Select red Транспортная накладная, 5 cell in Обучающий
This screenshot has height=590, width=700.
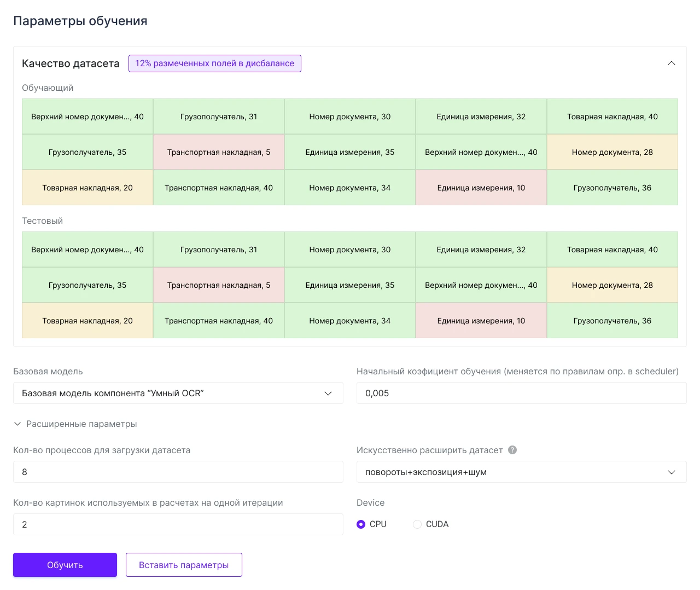click(219, 152)
